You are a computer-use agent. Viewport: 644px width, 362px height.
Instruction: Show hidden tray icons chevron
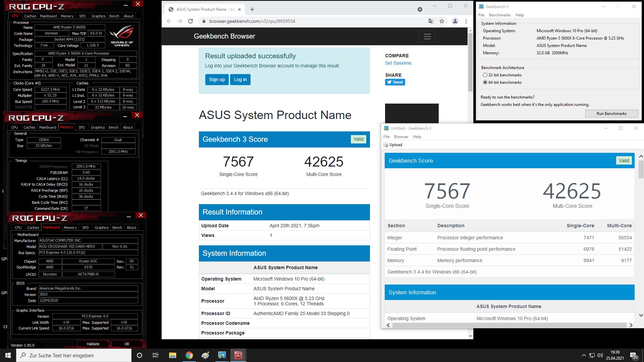(584, 355)
